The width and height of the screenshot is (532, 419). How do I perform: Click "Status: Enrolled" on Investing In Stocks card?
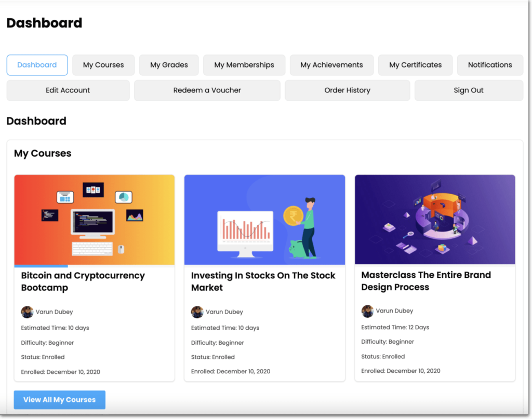coord(212,357)
